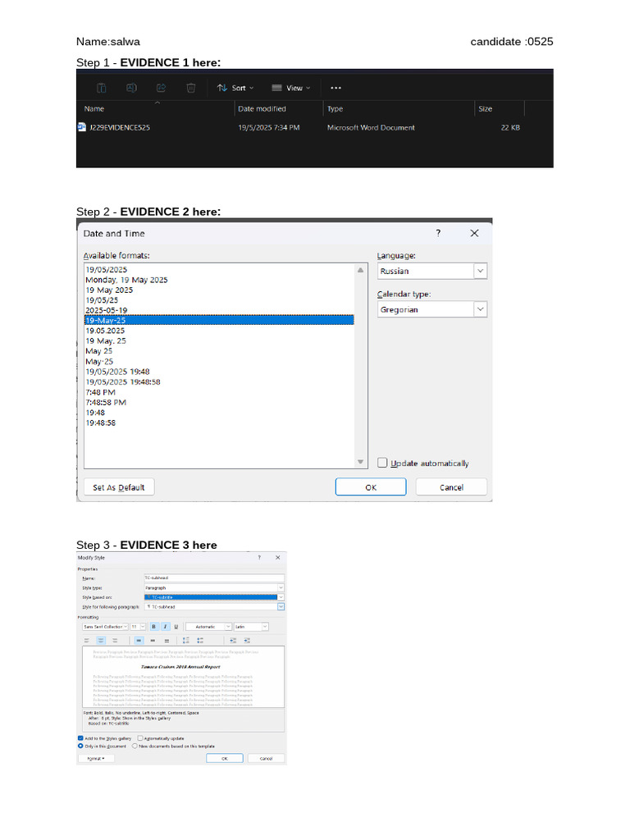Toggle Italic in Modify Style formatting
630x840 pixels.
pos(165,626)
